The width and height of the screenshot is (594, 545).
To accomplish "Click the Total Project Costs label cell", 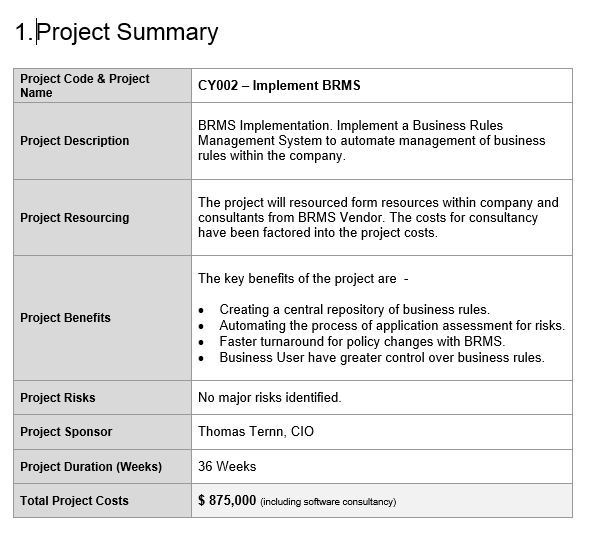I will click(103, 501).
